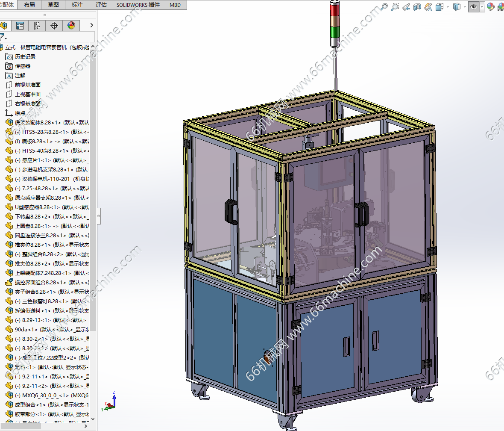Screen dimensions: 504x431
Task: Select the 传感器 tree item
Action: pyautogui.click(x=23, y=66)
